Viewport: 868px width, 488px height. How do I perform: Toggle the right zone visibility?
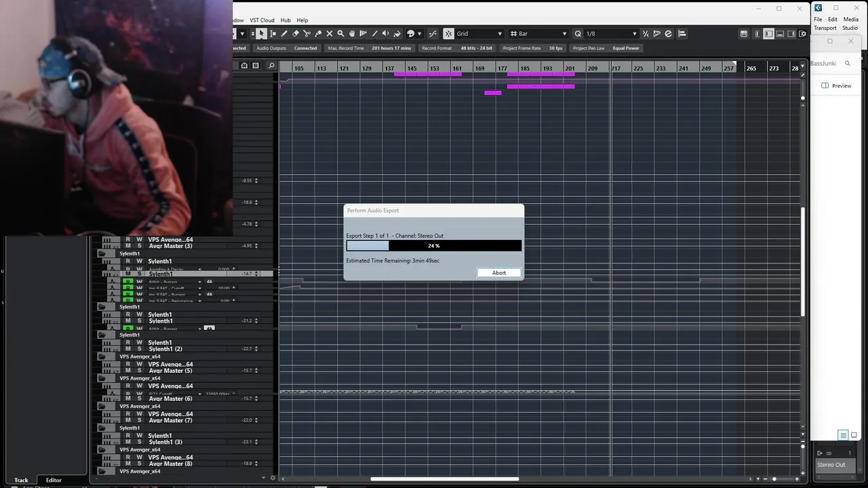pos(791,34)
